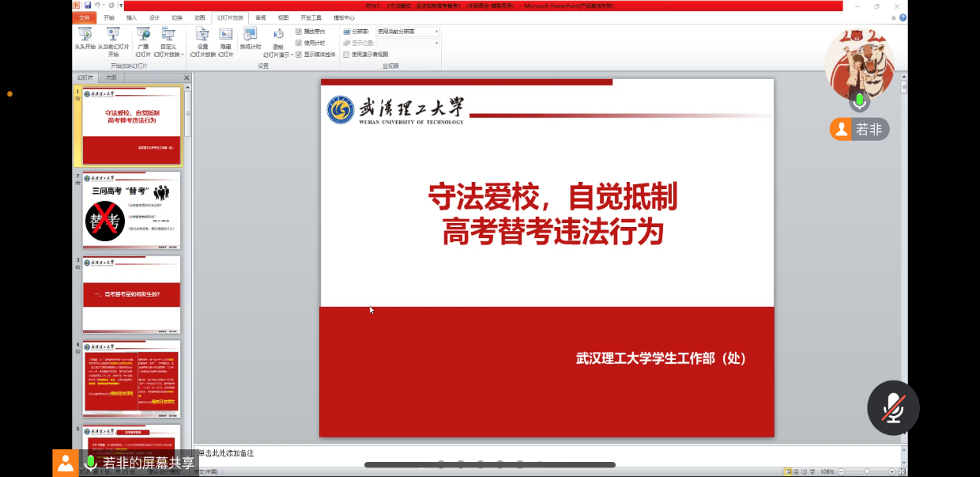Viewport: 980px width, 477px height.
Task: Click Redo in quick access toolbar
Action: (x=111, y=5)
